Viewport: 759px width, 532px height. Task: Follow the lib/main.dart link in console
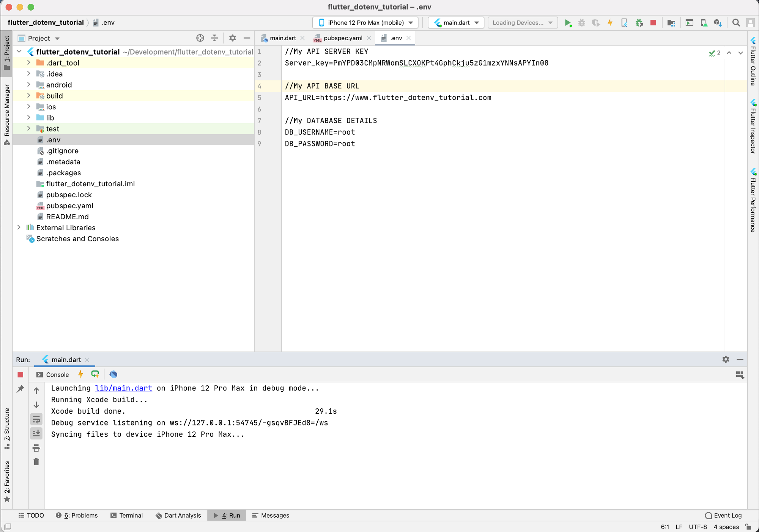coord(123,388)
